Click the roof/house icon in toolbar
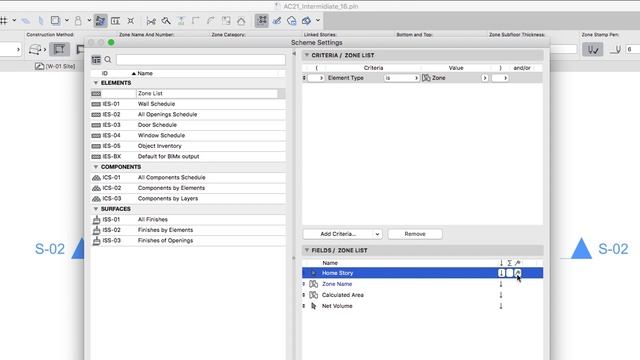Viewport: 640px width, 360px height. (x=241, y=21)
